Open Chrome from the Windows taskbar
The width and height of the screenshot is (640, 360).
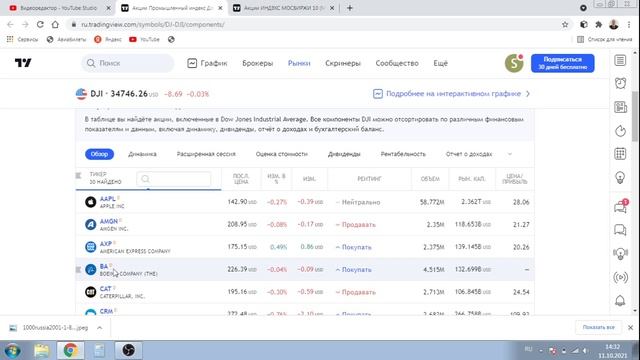pyautogui.click(x=70, y=350)
